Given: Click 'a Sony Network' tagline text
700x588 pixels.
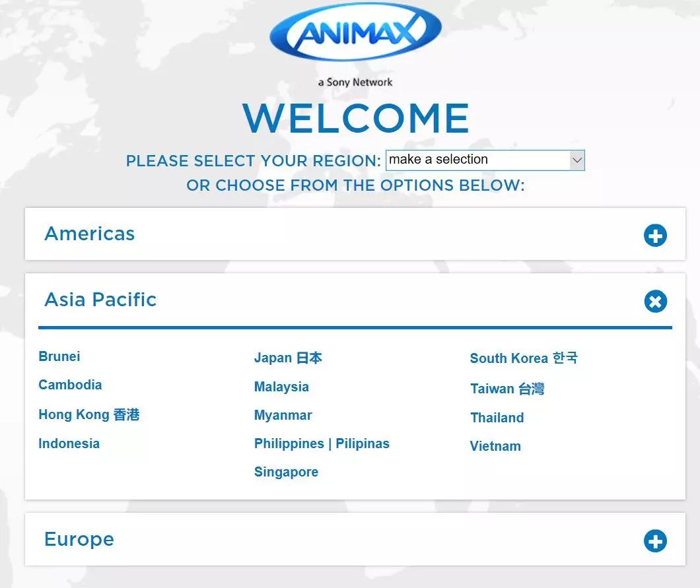Looking at the screenshot, I should (355, 82).
